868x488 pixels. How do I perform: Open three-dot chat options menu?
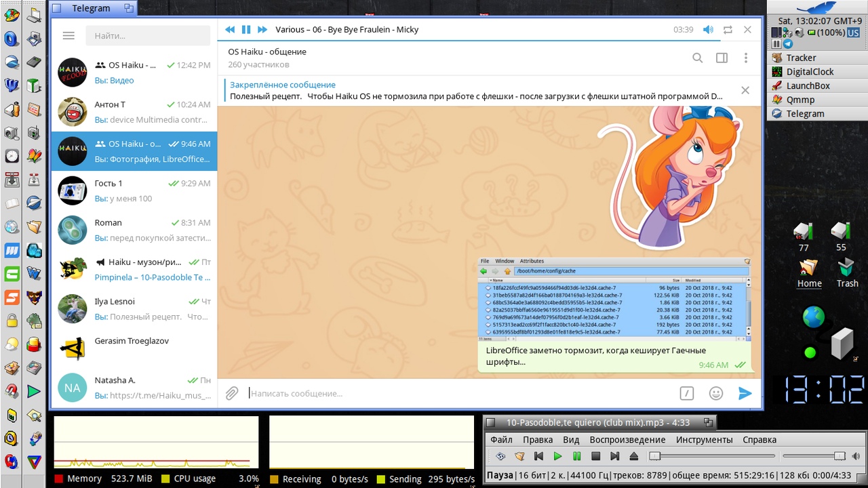pyautogui.click(x=746, y=58)
